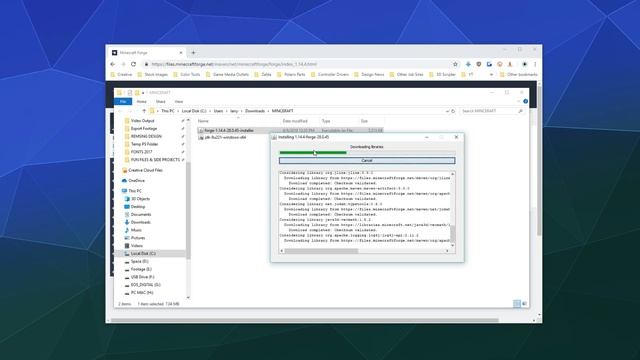Switch Explorer to the large icons view
The width and height of the screenshot is (640, 360).
(x=524, y=303)
